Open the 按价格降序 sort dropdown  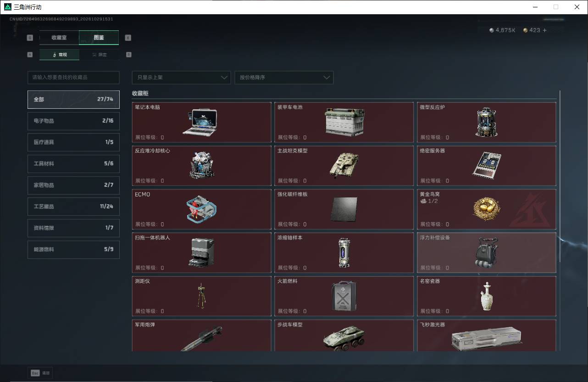point(284,78)
